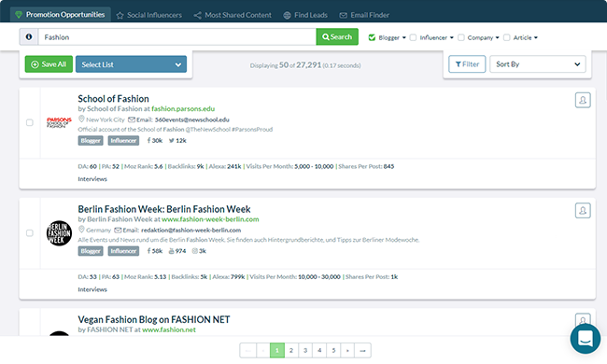Click the Filter button
The height and width of the screenshot is (364, 607).
(467, 64)
